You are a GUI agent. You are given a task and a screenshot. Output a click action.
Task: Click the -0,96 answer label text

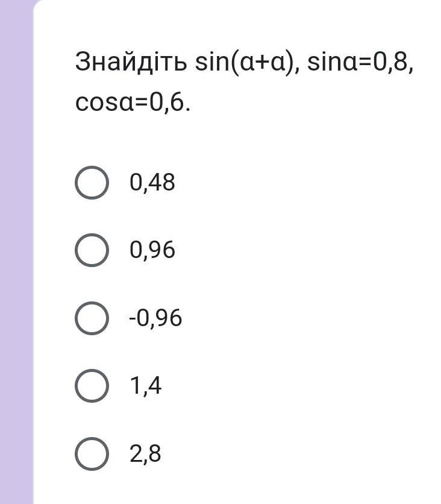pyautogui.click(x=155, y=318)
